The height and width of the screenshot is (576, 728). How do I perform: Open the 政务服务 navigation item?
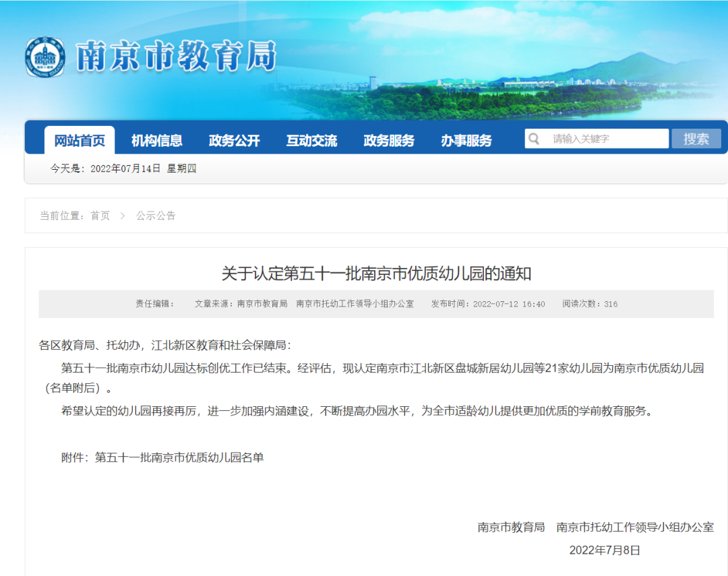coord(389,141)
